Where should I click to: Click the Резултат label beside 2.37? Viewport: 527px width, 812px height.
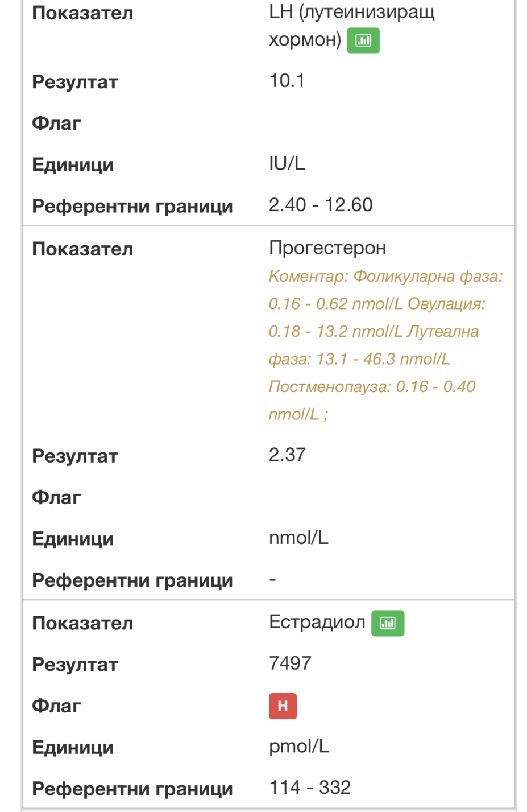click(x=75, y=456)
